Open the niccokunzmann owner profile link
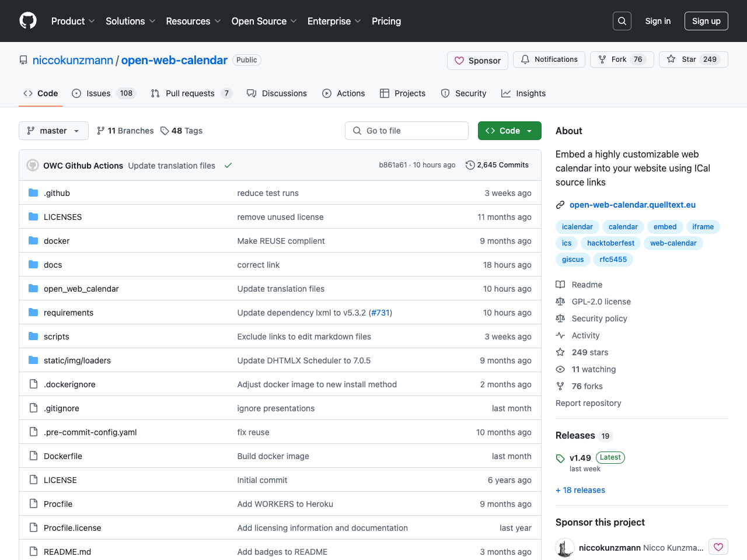This screenshot has width=747, height=560. tap(73, 60)
